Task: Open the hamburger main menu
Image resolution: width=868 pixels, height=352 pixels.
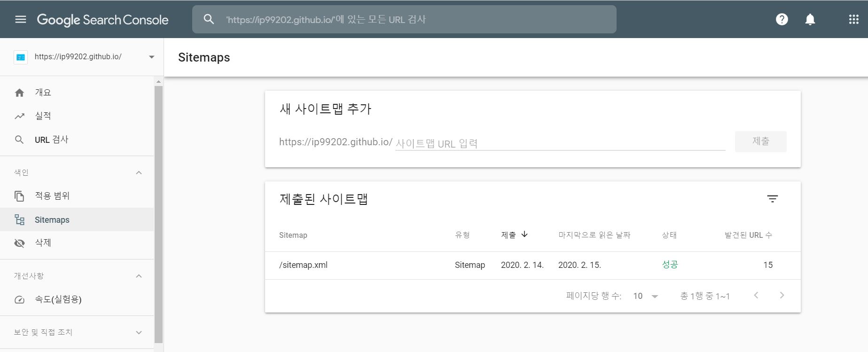Action: coord(21,19)
